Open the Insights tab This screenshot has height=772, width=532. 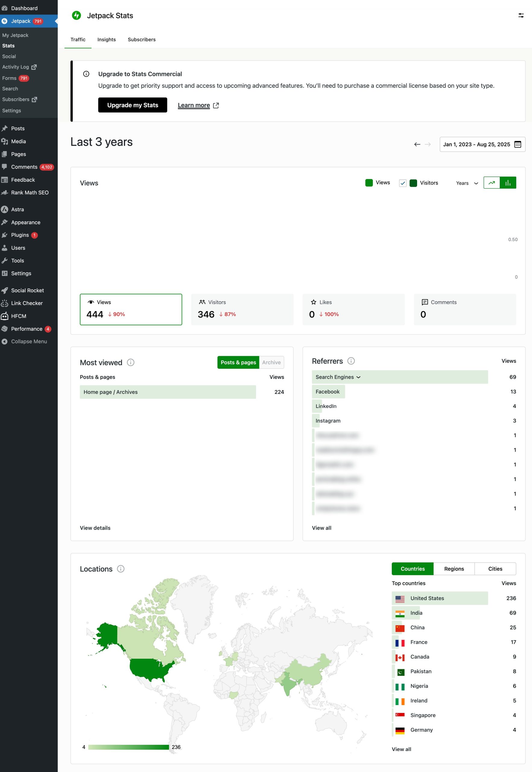point(107,39)
